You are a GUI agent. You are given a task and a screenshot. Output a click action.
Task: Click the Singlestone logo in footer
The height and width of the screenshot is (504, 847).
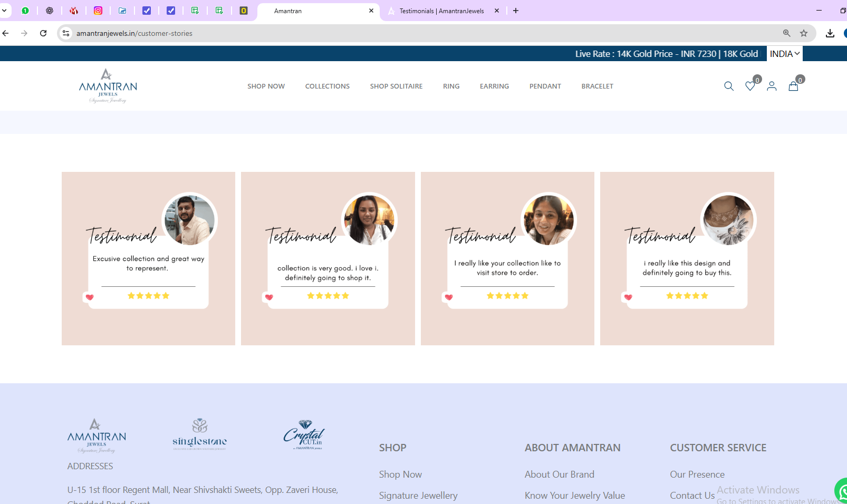200,435
